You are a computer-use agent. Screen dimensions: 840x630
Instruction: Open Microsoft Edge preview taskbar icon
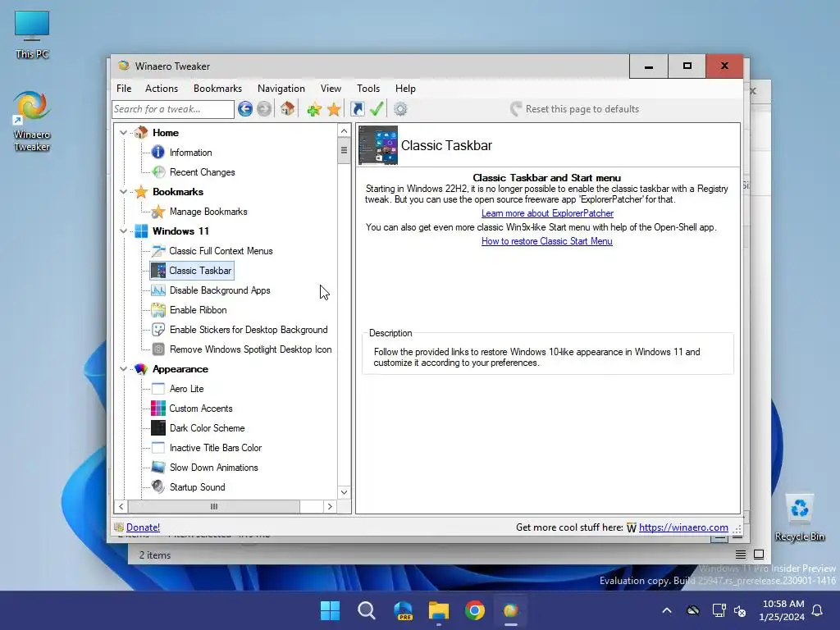coord(403,610)
